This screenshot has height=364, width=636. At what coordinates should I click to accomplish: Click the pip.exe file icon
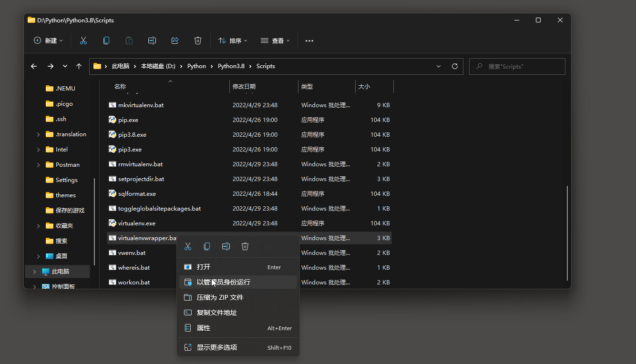coord(113,120)
